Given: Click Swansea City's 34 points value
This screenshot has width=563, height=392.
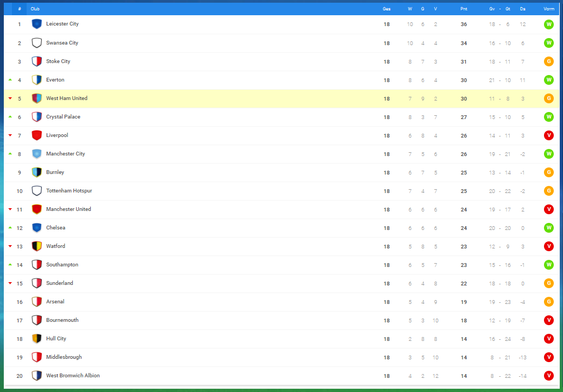Looking at the screenshot, I should point(464,43).
